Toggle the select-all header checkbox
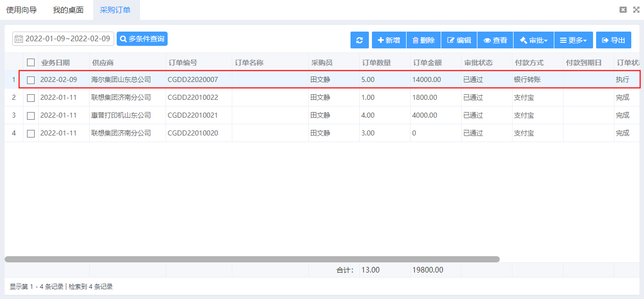Viewport: 644px width, 299px height. pos(31,63)
